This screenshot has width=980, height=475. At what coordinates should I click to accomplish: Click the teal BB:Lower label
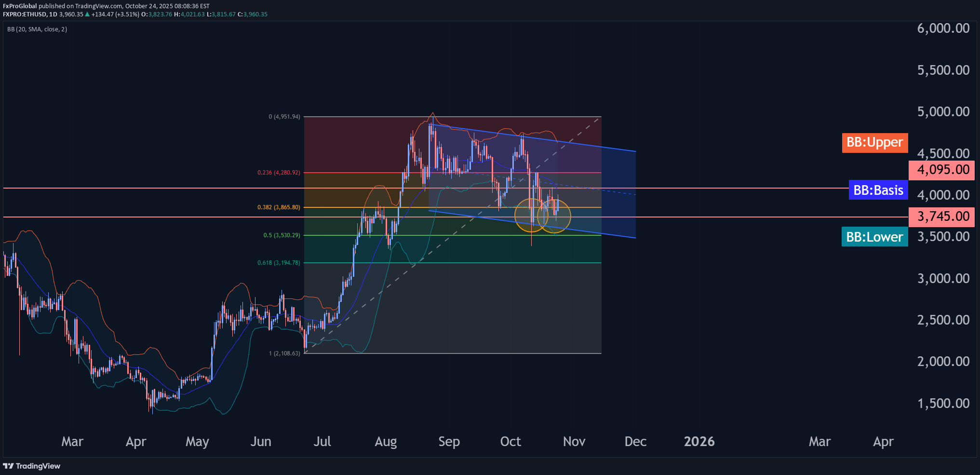coord(874,237)
